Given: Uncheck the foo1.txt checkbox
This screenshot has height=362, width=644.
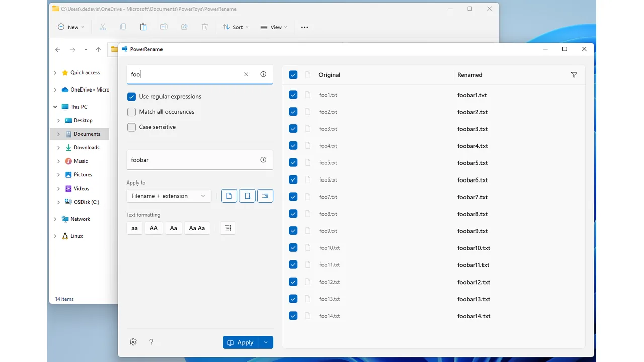Looking at the screenshot, I should 293,95.
